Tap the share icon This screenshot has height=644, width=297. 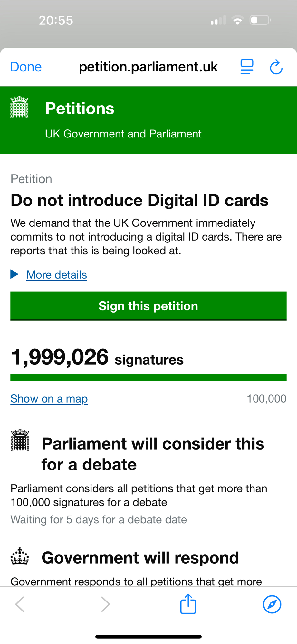coord(188,604)
